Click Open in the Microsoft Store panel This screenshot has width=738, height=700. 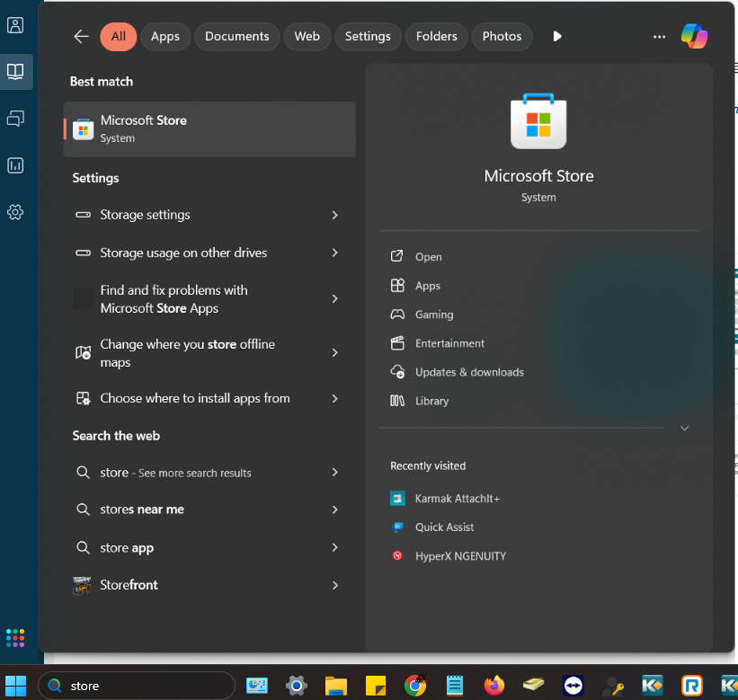(428, 257)
